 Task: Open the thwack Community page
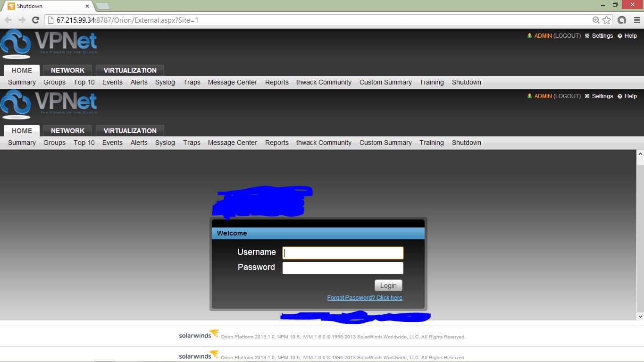point(324,82)
